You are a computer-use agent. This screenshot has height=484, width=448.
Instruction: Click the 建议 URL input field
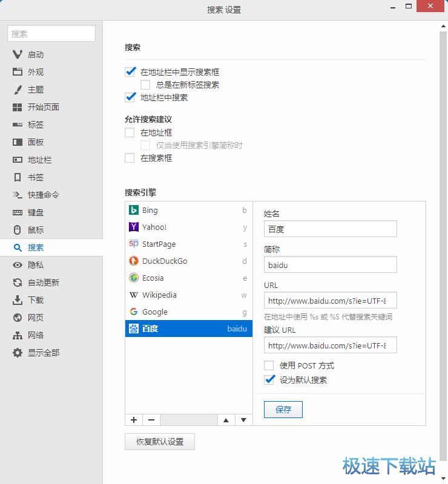pyautogui.click(x=331, y=345)
